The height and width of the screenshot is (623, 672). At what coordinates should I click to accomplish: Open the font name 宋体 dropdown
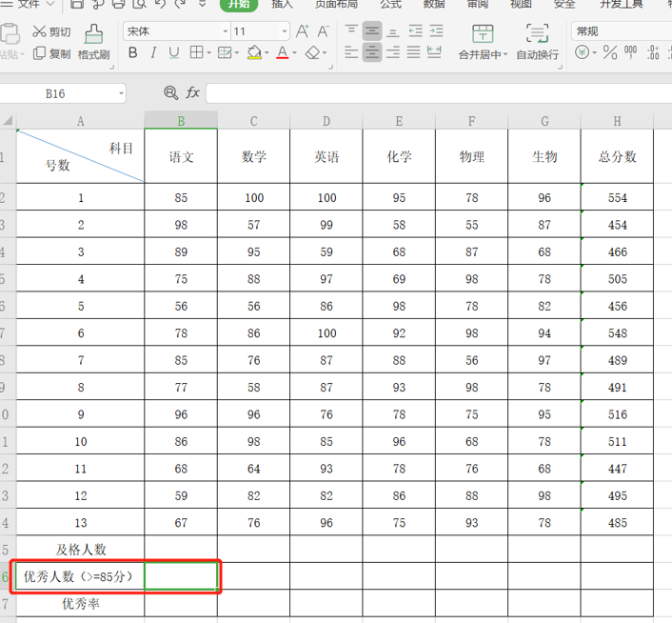(x=225, y=31)
